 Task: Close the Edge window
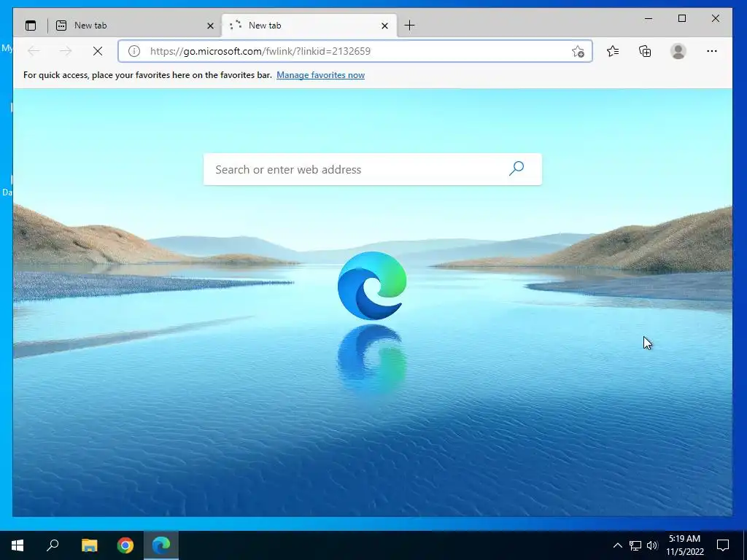click(x=715, y=18)
